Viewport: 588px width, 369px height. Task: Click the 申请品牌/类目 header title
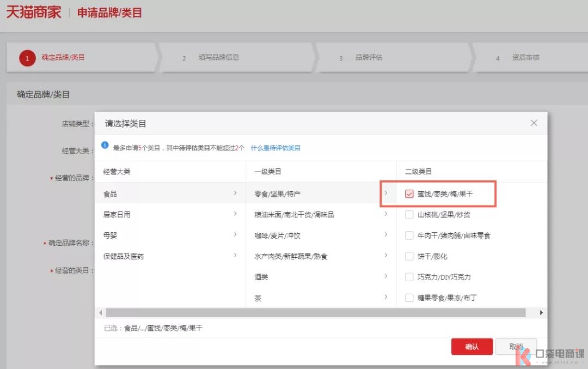click(109, 13)
